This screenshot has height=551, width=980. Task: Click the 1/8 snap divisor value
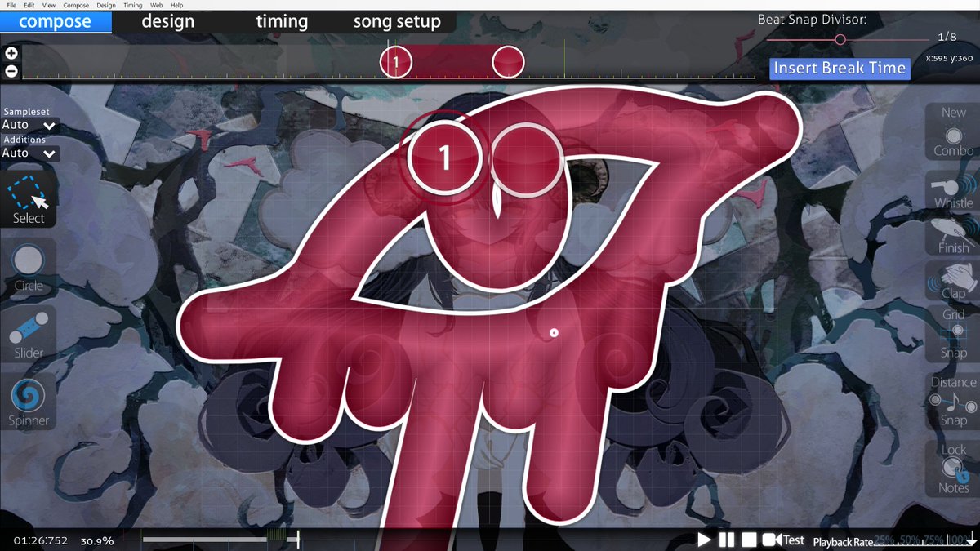coord(947,37)
